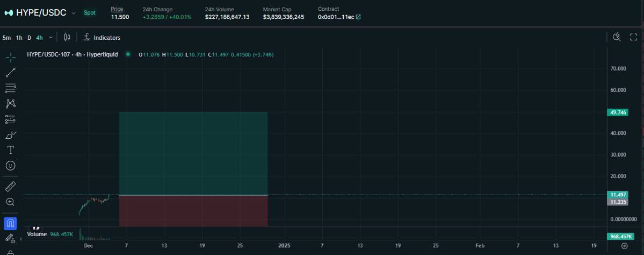
Task: Click the lock all drawings icon
Action: pos(11,252)
